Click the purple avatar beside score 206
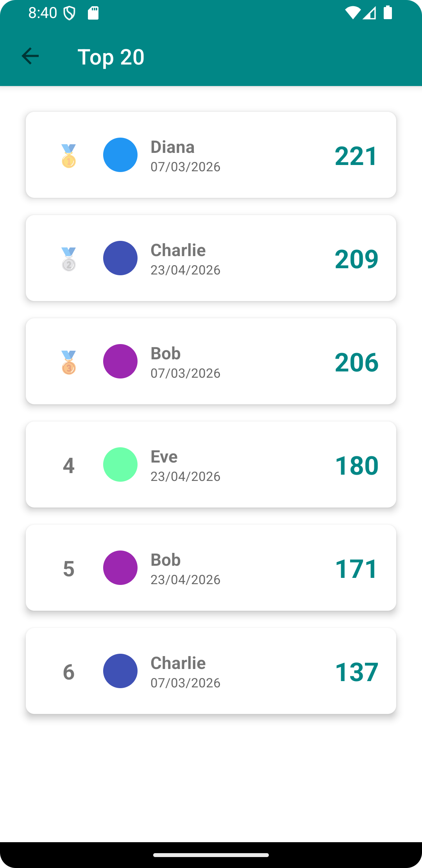The image size is (422, 868). coord(120,361)
